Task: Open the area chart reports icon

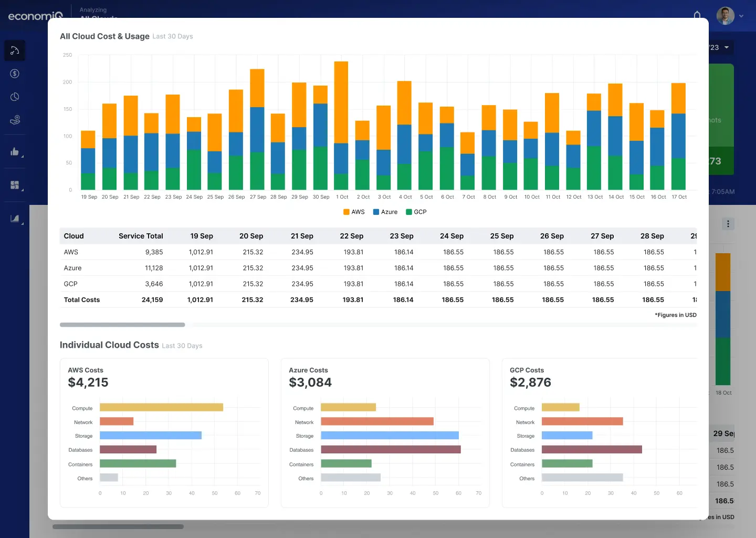Action: (15, 219)
